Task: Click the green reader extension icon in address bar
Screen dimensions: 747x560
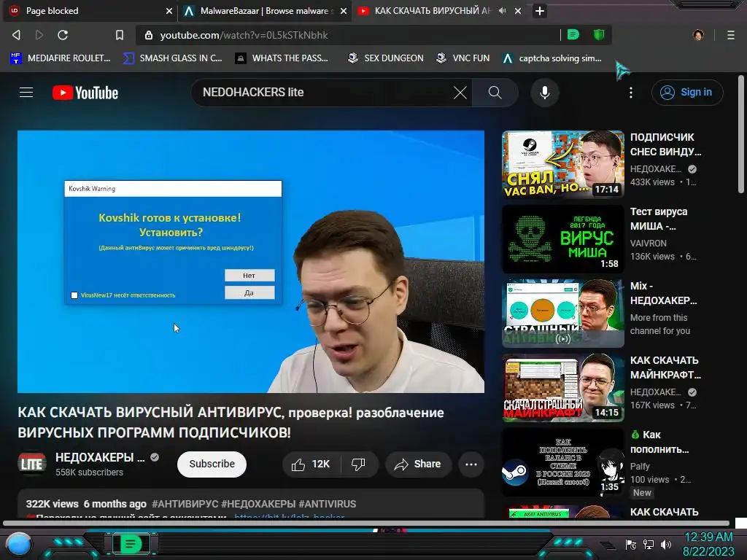Action: point(573,34)
